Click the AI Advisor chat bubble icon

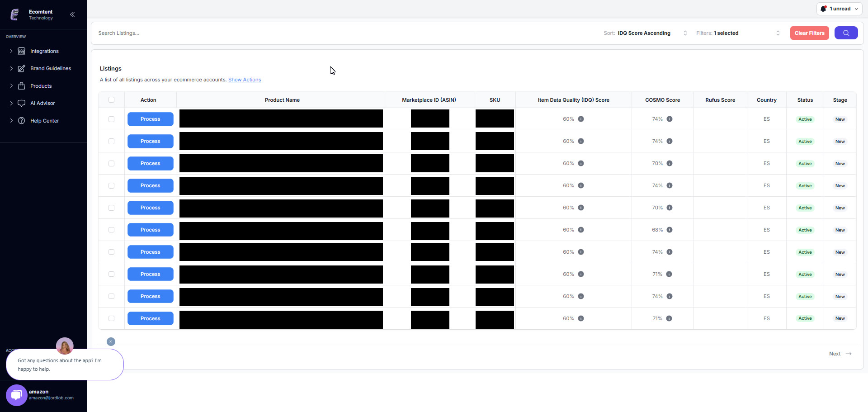pos(21,103)
